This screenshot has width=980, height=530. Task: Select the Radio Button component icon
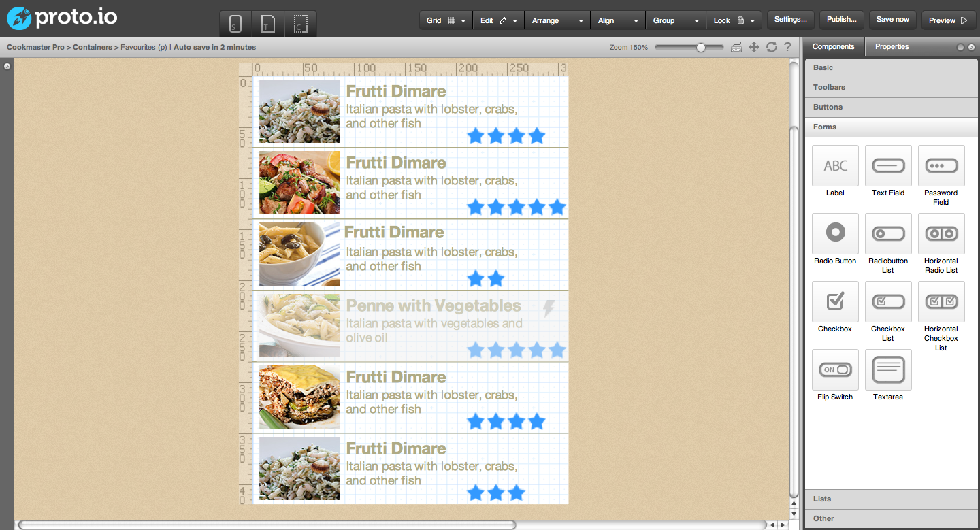click(835, 233)
